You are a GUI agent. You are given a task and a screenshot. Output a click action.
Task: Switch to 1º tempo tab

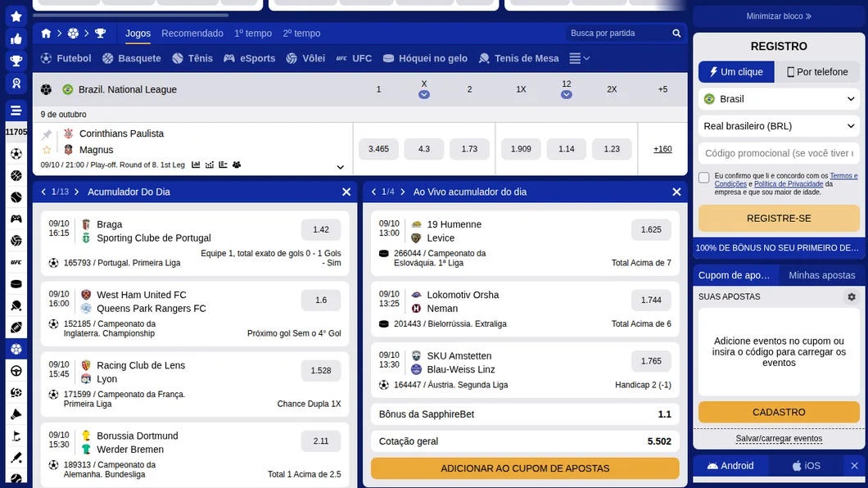click(253, 34)
